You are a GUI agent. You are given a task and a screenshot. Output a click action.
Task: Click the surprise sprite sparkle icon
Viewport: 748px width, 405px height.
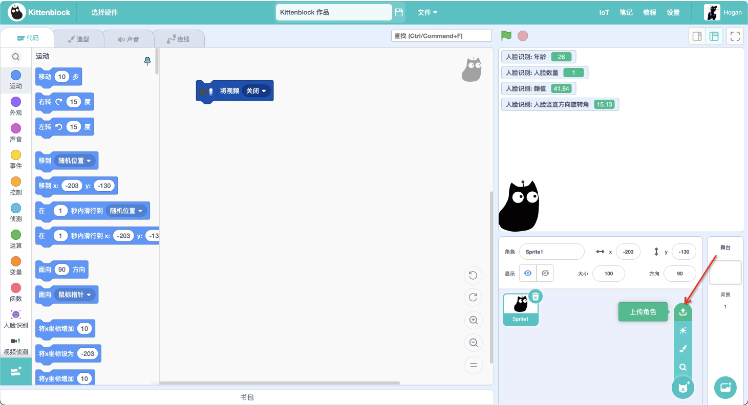tap(683, 330)
